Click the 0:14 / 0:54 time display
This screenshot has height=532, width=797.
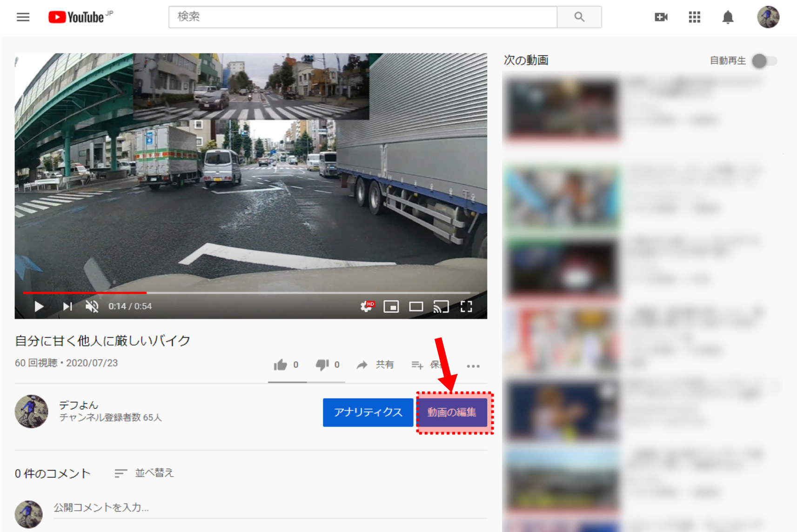point(130,306)
